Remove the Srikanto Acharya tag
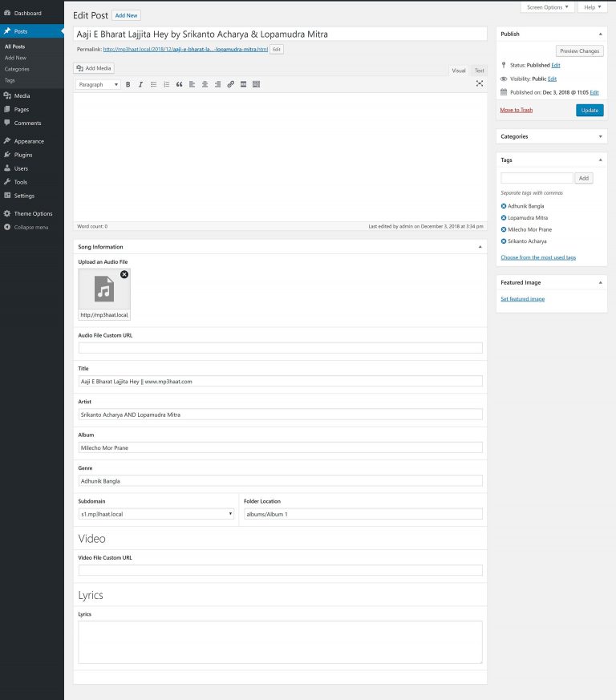 pos(504,241)
